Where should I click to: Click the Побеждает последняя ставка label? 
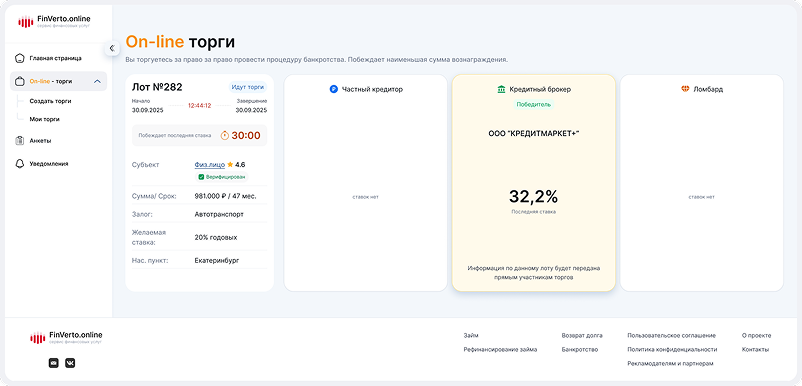click(175, 136)
